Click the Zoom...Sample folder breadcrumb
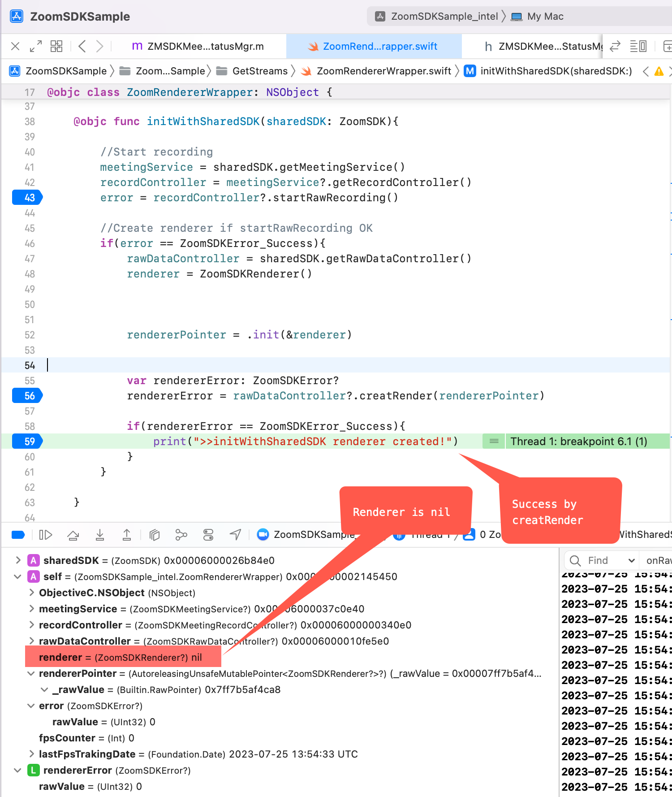Viewport: 672px width, 797px height. [163, 71]
